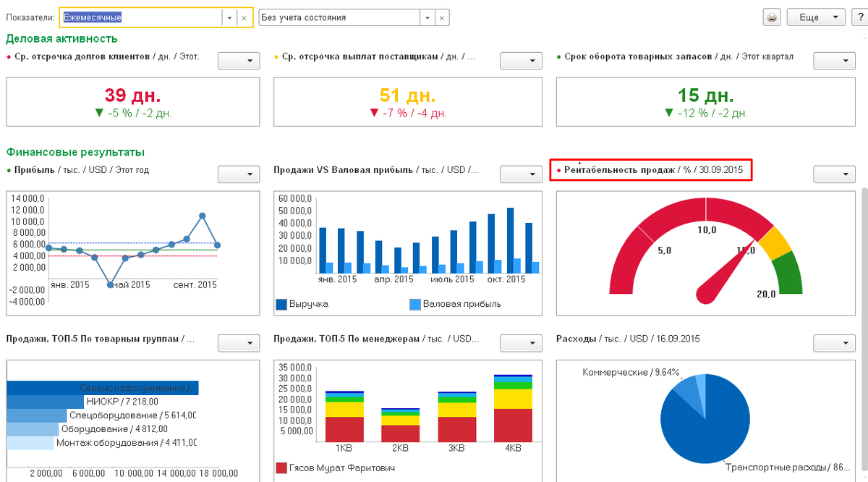Click the gauge needle hub
Viewport: 868px width, 482px height.
tap(707, 293)
